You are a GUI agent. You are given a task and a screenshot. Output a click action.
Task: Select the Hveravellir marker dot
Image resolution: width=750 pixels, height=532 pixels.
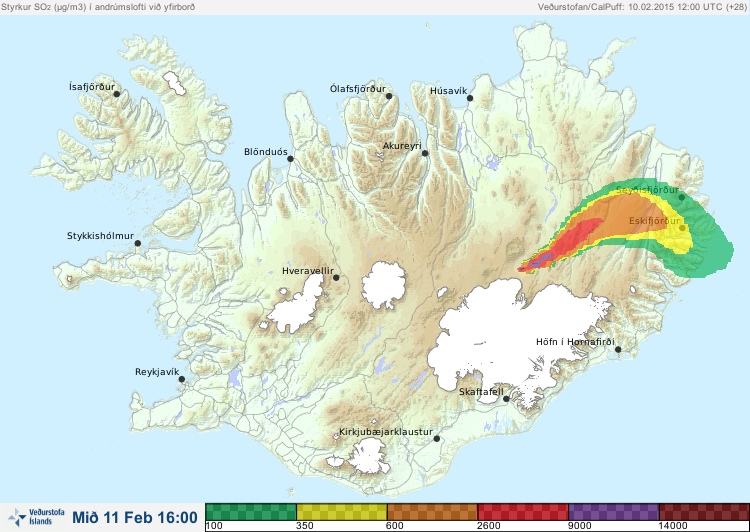(x=336, y=277)
